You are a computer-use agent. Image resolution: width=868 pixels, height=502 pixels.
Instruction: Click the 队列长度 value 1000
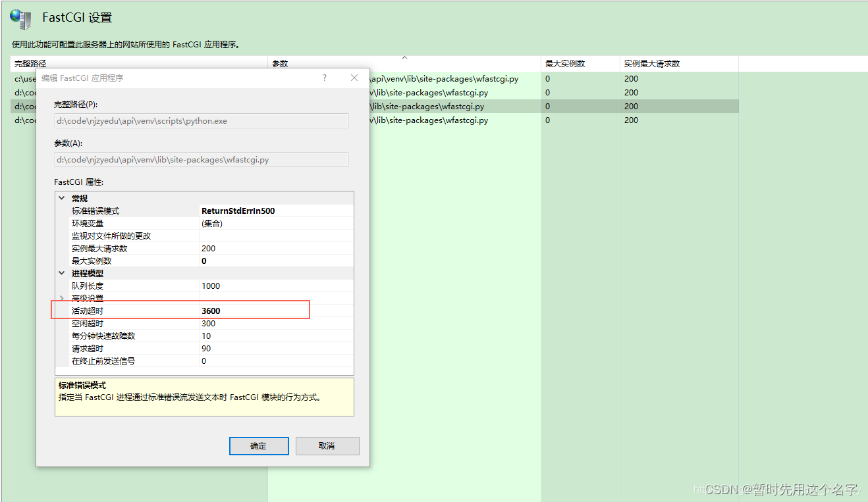coord(211,286)
